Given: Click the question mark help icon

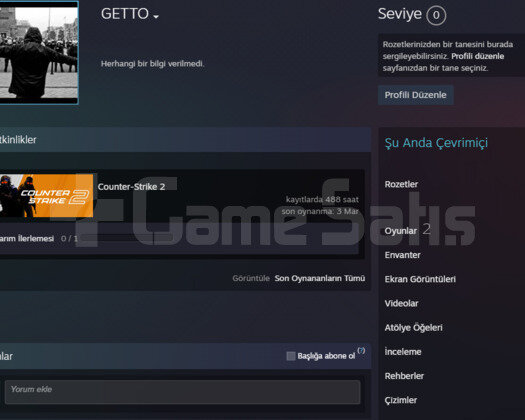Looking at the screenshot, I should point(361,351).
